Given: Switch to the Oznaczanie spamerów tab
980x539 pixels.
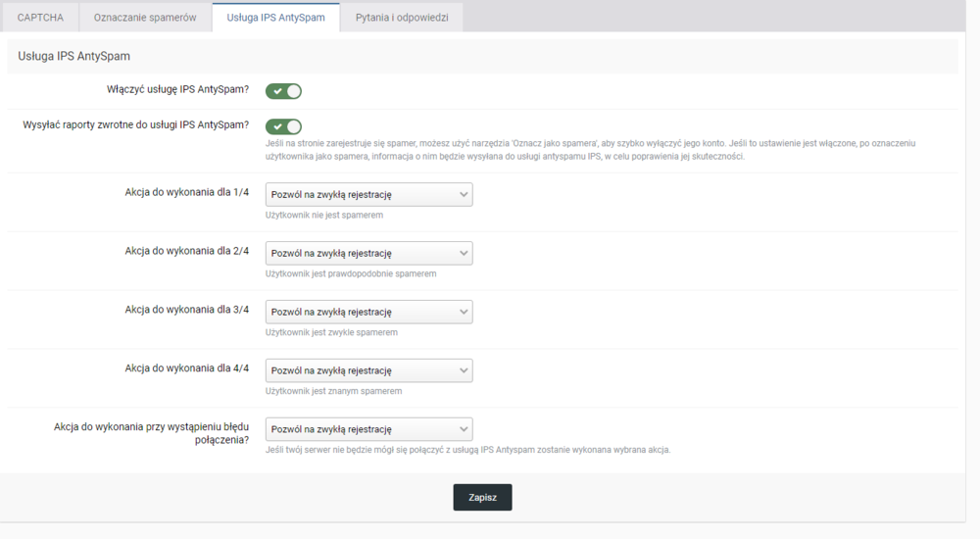Looking at the screenshot, I should pyautogui.click(x=144, y=18).
